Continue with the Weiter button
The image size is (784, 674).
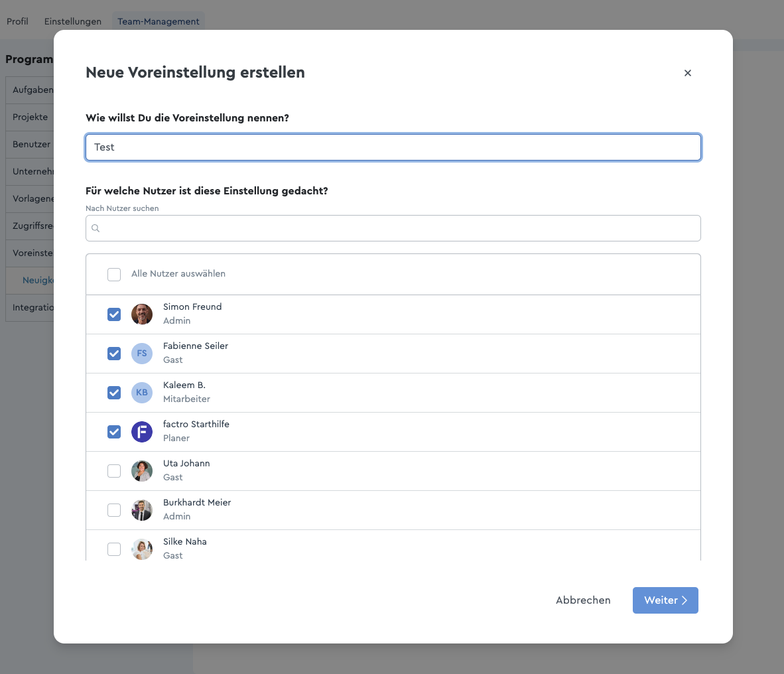click(x=665, y=600)
